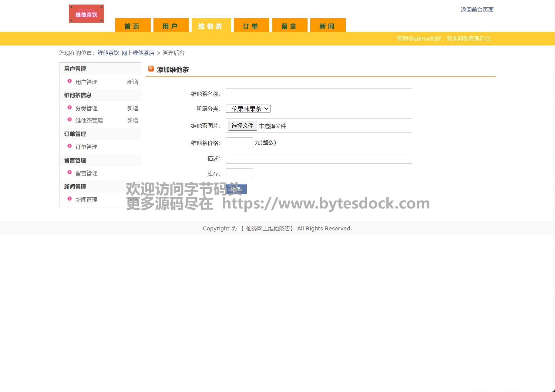Screen dimensions: 555x392
Task: Click the 维他茶饮 logo image
Action: coord(86,14)
